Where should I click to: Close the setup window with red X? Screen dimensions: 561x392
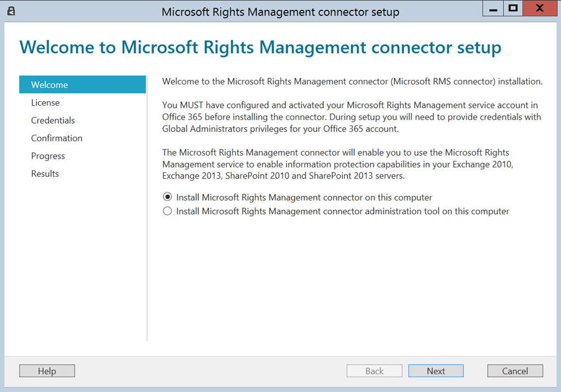tap(539, 9)
